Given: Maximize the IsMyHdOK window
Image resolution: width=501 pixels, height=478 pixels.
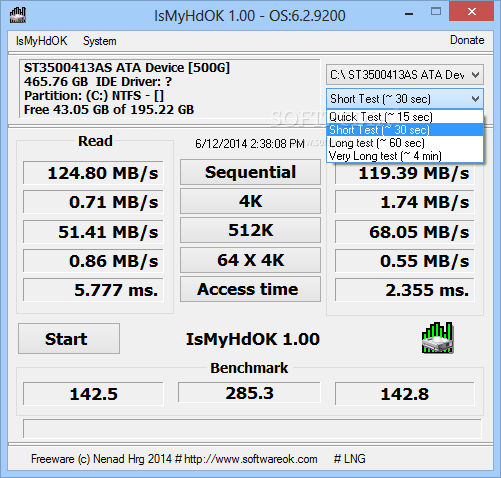Looking at the screenshot, I should [x=436, y=12].
